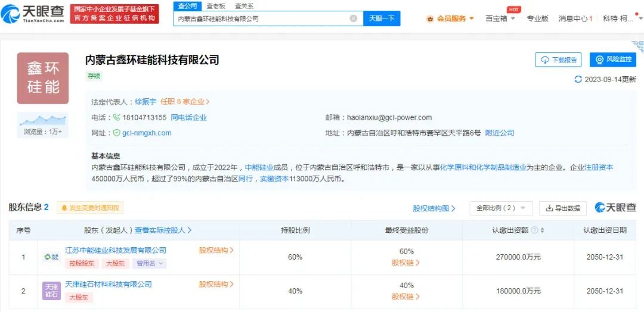Clear the search box with the X icon
The width and height of the screenshot is (644, 312).
353,18
